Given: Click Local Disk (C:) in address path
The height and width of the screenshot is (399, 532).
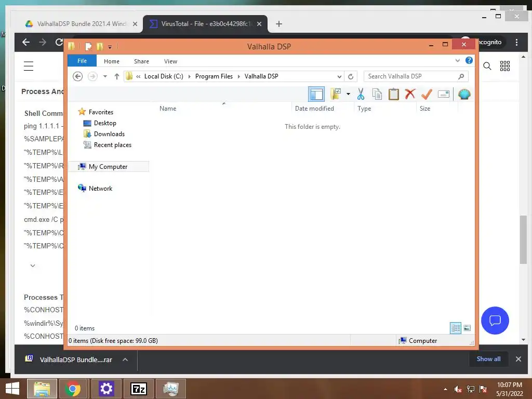Looking at the screenshot, I should (x=164, y=76).
